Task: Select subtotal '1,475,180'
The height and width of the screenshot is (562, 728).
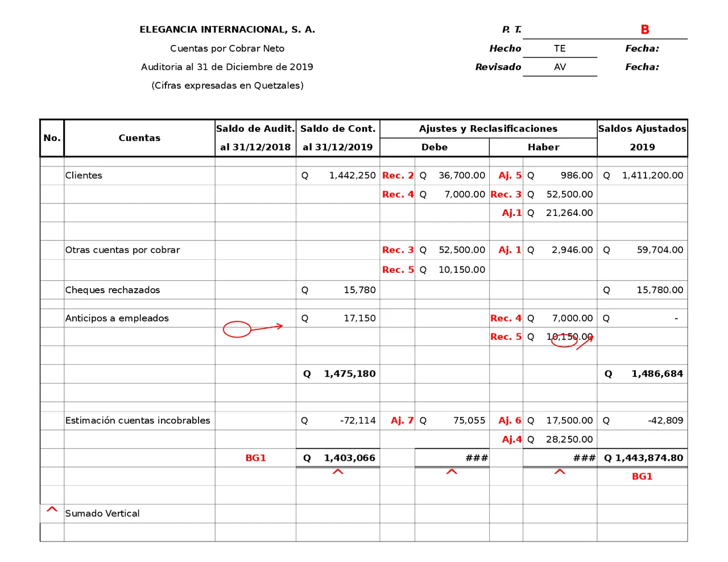Action: [x=350, y=374]
